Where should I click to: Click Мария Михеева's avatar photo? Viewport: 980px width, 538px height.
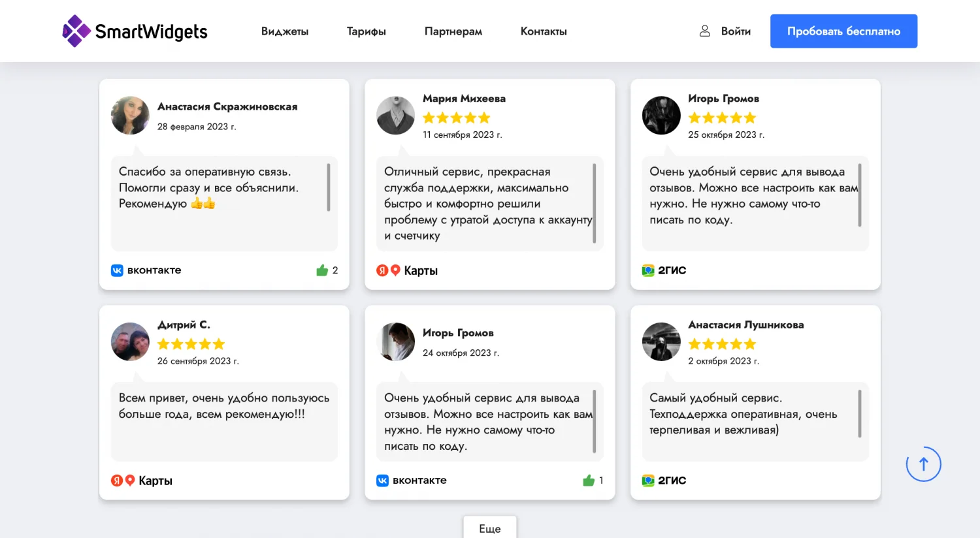pos(396,116)
